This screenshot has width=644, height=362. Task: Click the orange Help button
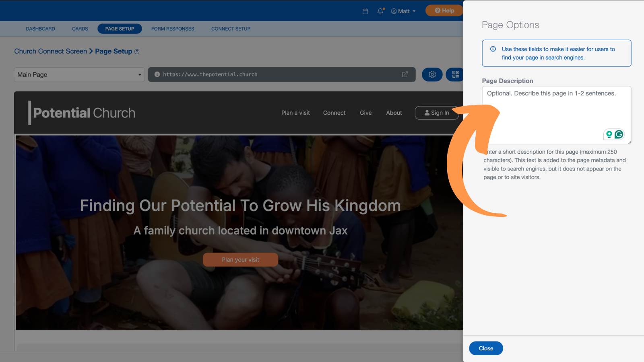444,10
